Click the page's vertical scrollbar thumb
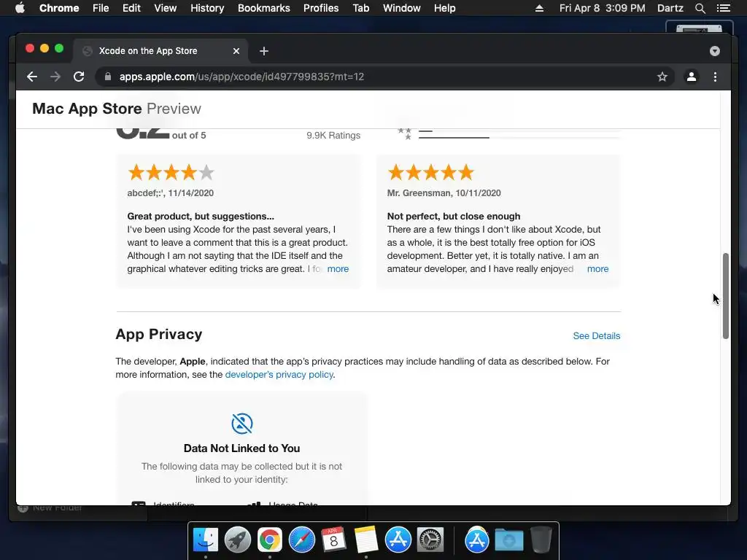The width and height of the screenshot is (747, 560). coord(726,296)
